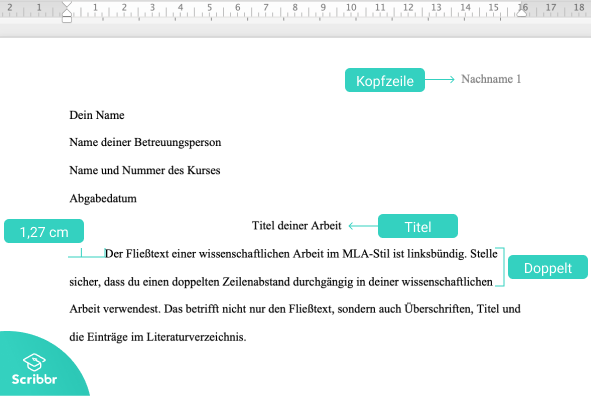Viewport: 591px width, 396px height.
Task: Click the line 'Name und Nummer des Kurses'
Action: pos(145,170)
